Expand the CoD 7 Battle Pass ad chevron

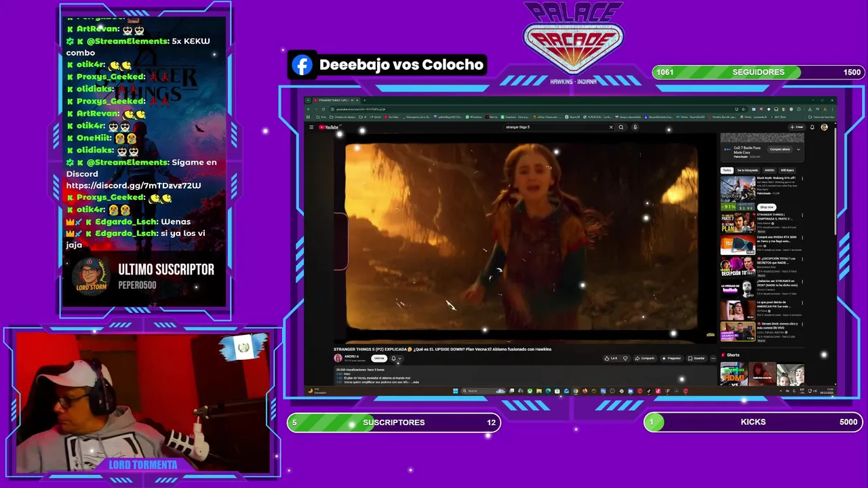tap(798, 150)
